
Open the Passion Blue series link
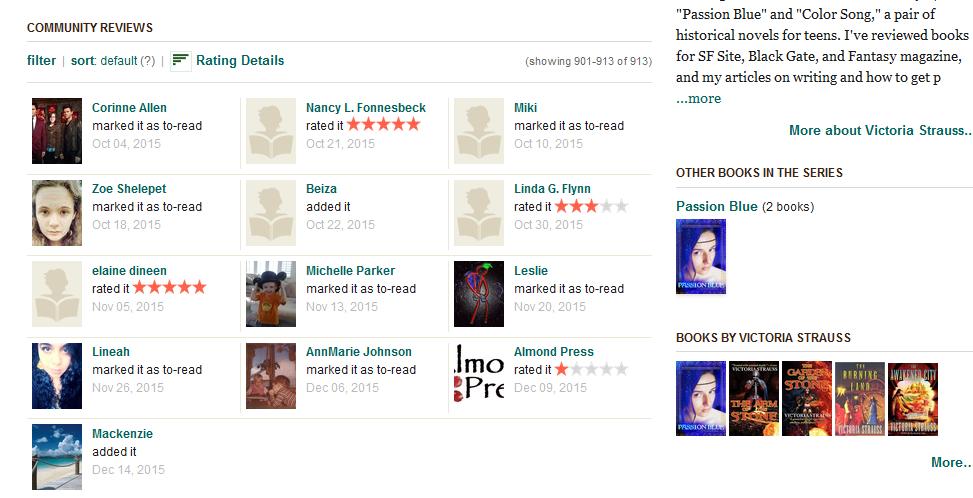pos(716,207)
